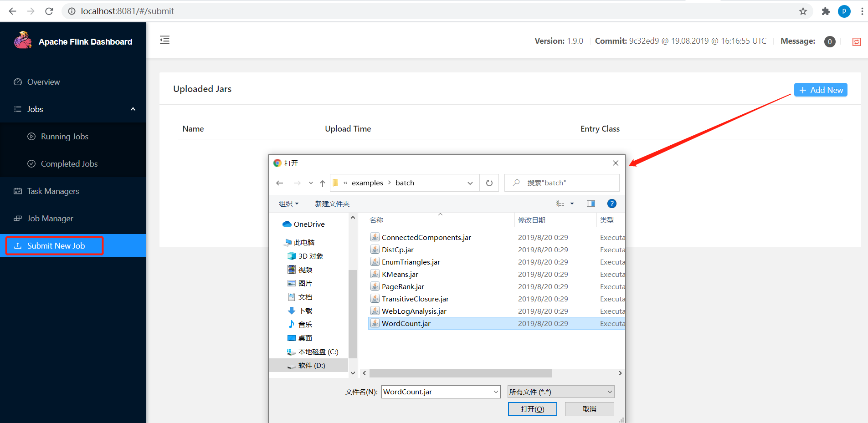Open Completed Jobs from the sidebar
The image size is (868, 423).
(x=69, y=163)
